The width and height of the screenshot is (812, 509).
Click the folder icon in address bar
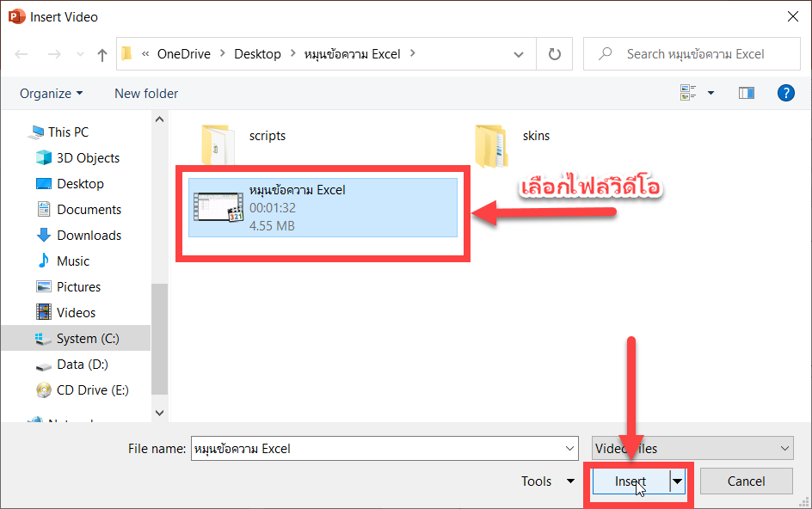click(x=127, y=53)
